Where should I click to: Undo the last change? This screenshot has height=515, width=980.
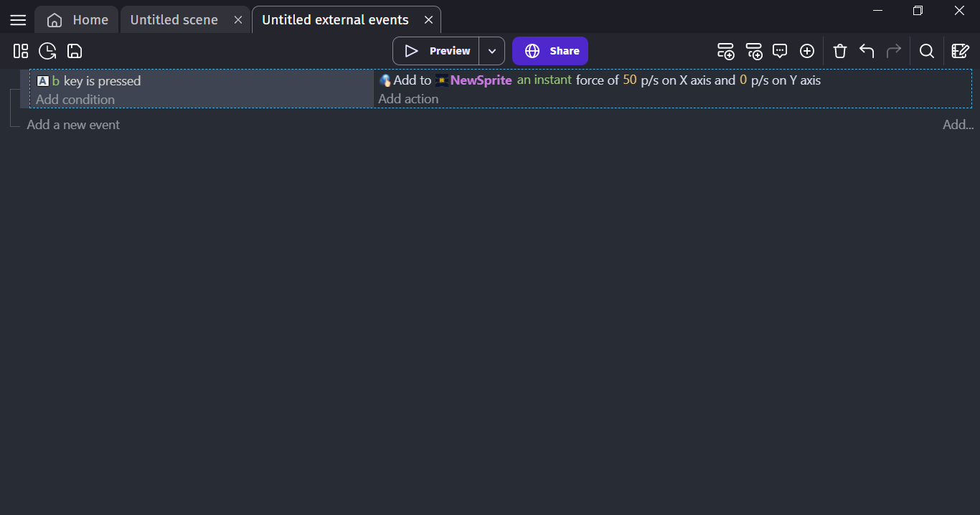[867, 51]
